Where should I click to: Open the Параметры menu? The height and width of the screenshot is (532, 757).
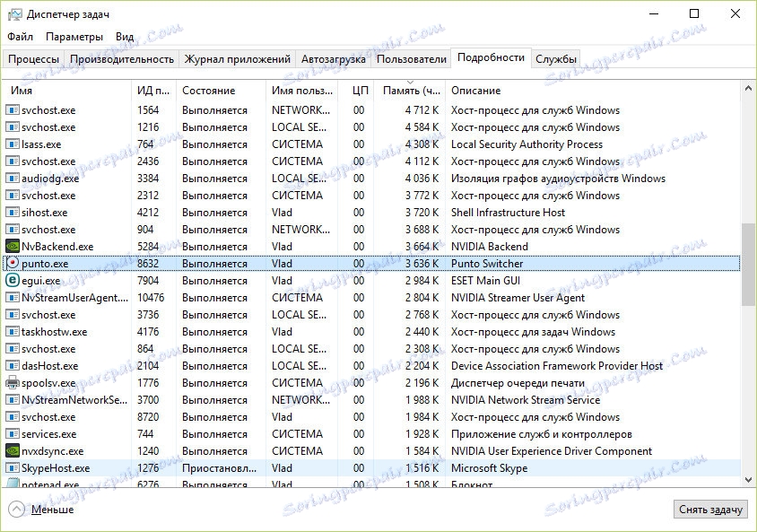74,37
